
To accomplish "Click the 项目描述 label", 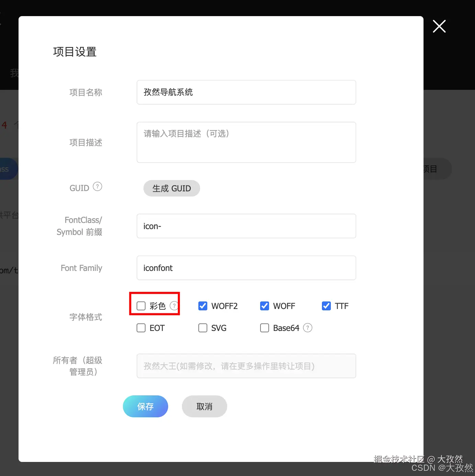I will point(86,142).
